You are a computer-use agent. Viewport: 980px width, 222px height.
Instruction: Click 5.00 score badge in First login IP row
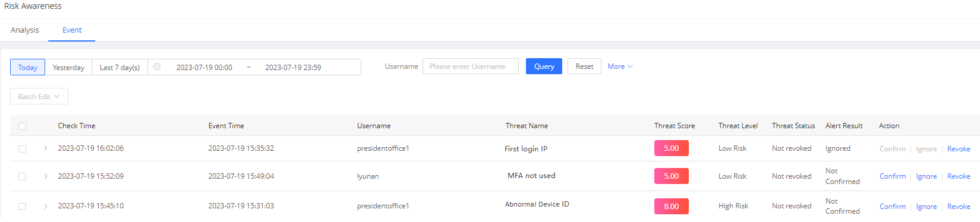coord(672,148)
